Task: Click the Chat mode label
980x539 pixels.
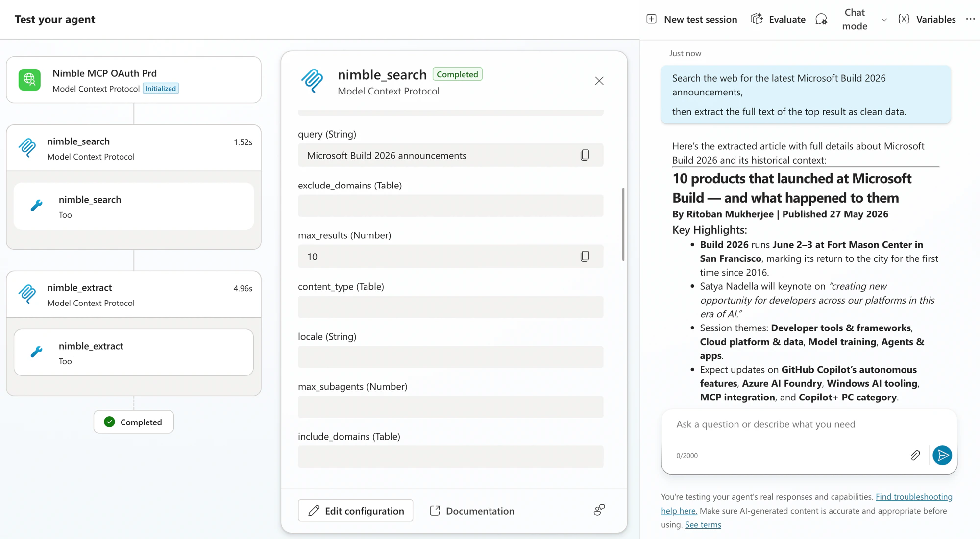Action: click(855, 19)
